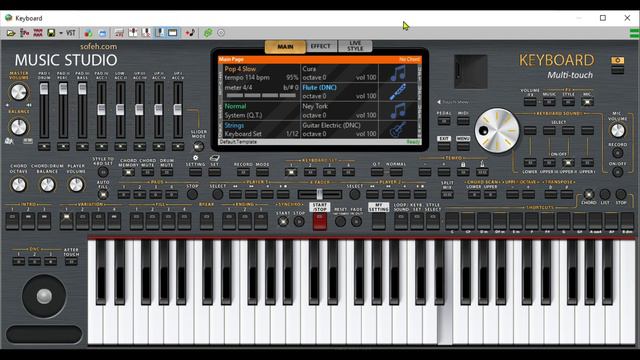Click the metronome icon button
Viewport: 640px width, 360px height.
(482, 172)
